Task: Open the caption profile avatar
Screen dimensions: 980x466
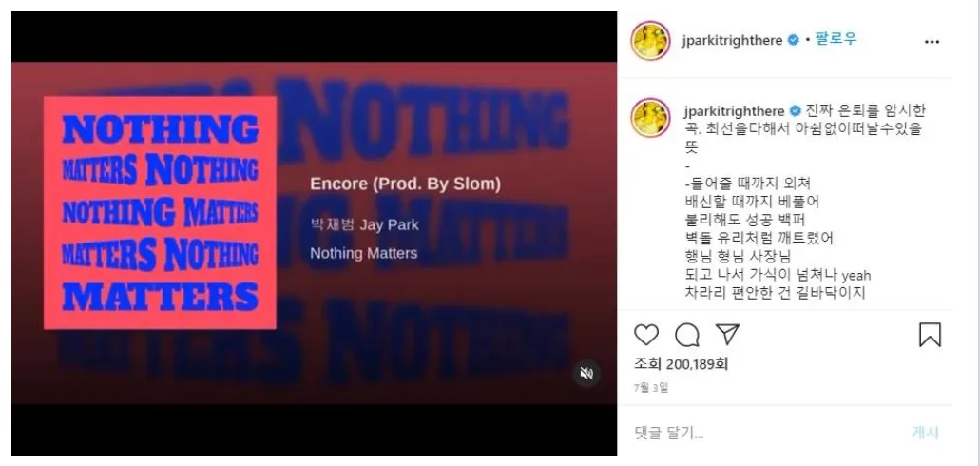Action: 650,118
